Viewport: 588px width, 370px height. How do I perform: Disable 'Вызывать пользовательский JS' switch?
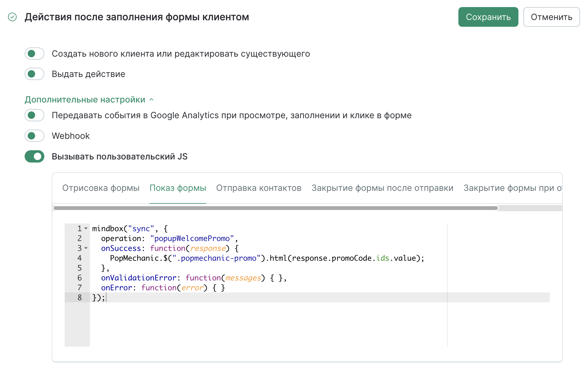[x=34, y=156]
